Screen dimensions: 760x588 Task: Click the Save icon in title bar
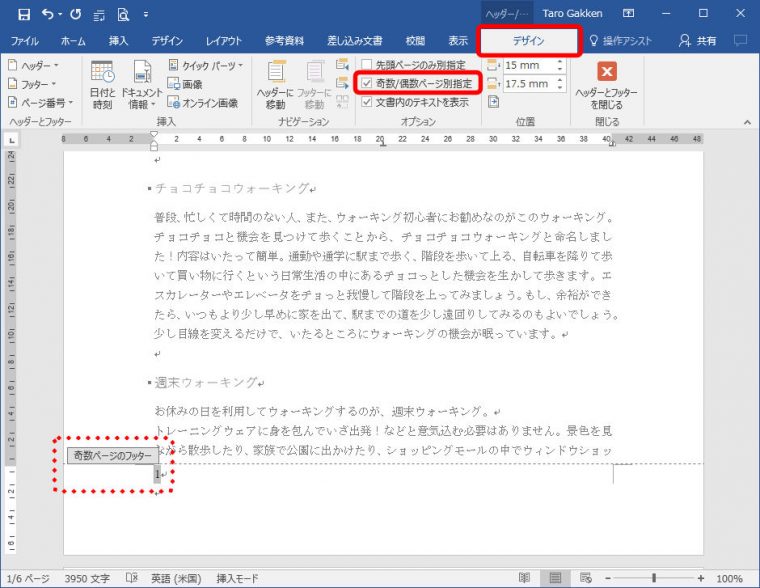pyautogui.click(x=24, y=15)
